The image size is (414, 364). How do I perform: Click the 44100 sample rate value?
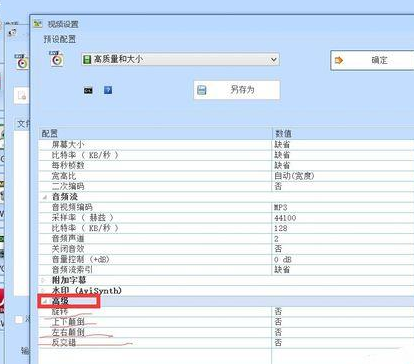[x=285, y=218]
